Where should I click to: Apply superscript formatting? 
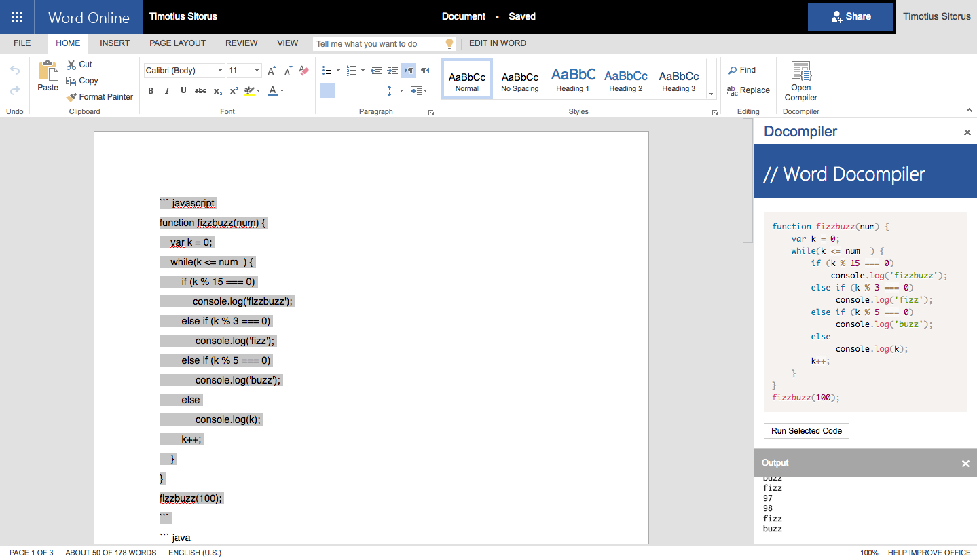pyautogui.click(x=234, y=91)
